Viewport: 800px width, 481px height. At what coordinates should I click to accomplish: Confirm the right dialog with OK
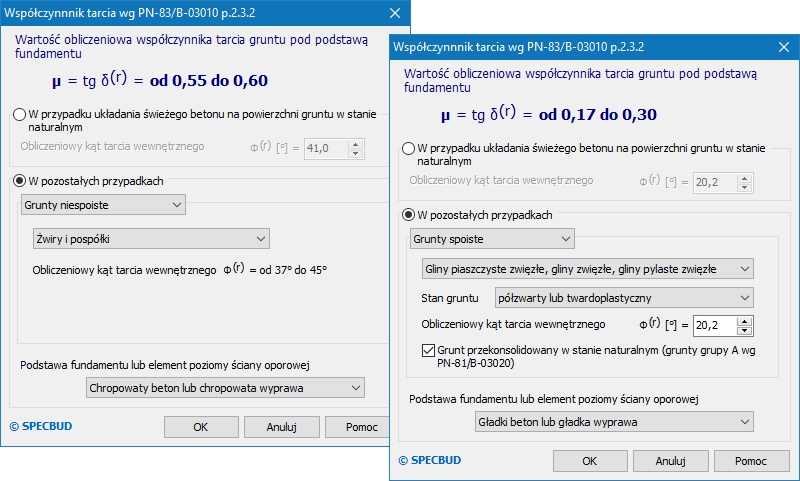(589, 461)
